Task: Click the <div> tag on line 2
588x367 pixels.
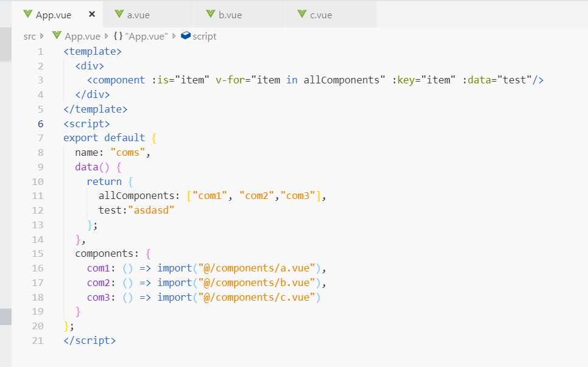Action: click(x=90, y=66)
